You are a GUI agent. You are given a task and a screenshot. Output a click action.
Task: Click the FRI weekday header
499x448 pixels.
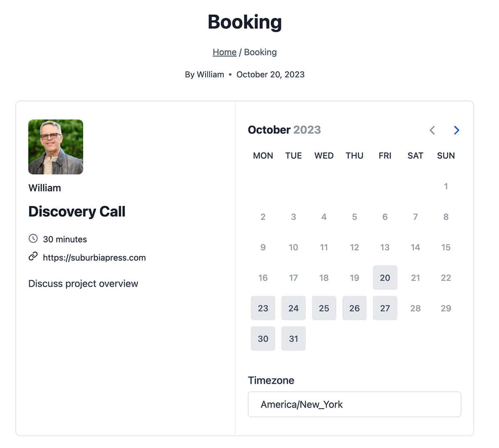click(x=385, y=156)
